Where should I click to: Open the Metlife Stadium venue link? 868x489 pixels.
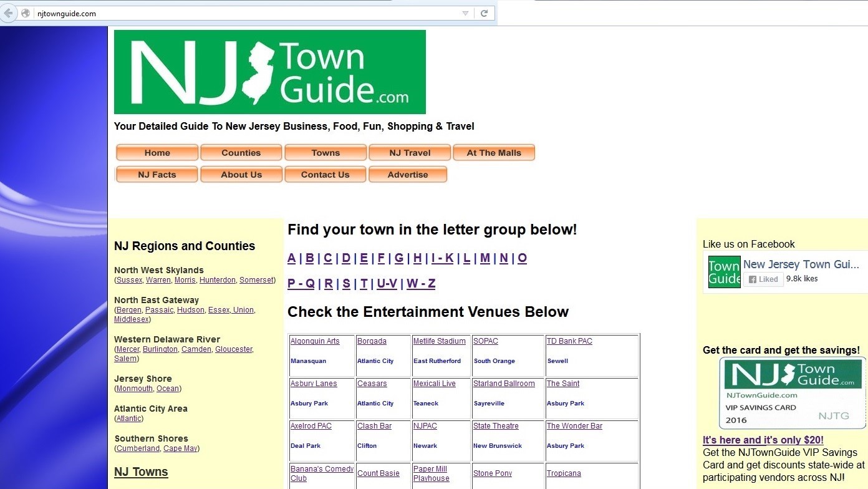pos(440,341)
